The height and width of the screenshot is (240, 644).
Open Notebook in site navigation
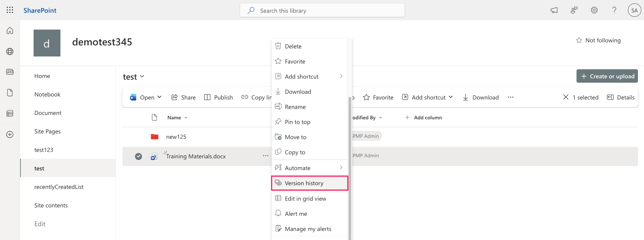[47, 94]
